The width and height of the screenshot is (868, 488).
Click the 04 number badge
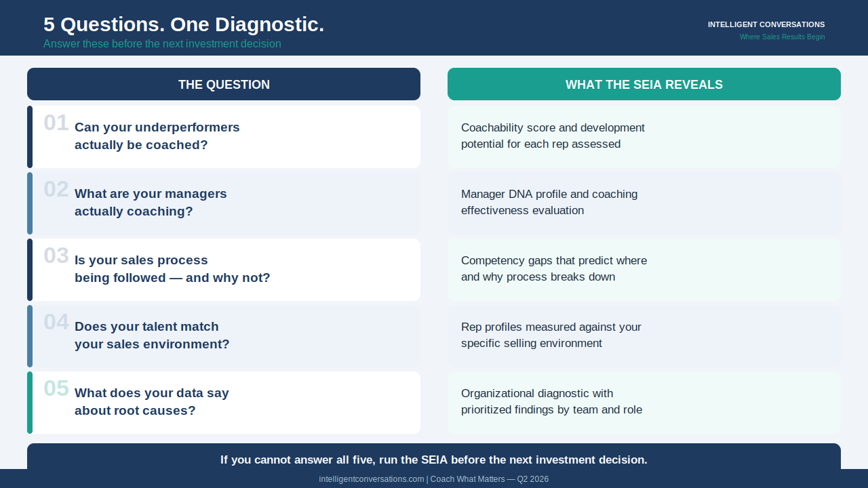(x=56, y=322)
